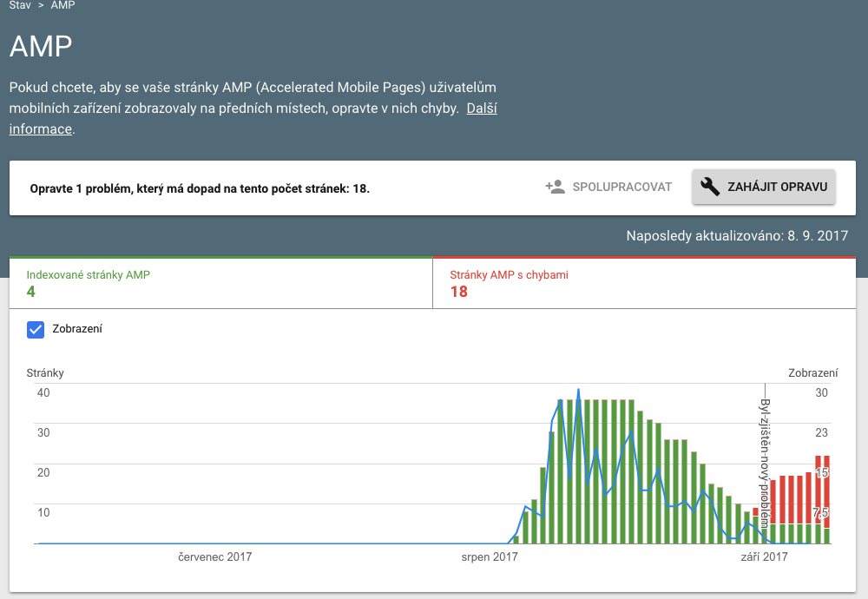Viewport: 868px width, 599px height.
Task: Click the 'Zobrazení' right axis title
Action: (812, 373)
